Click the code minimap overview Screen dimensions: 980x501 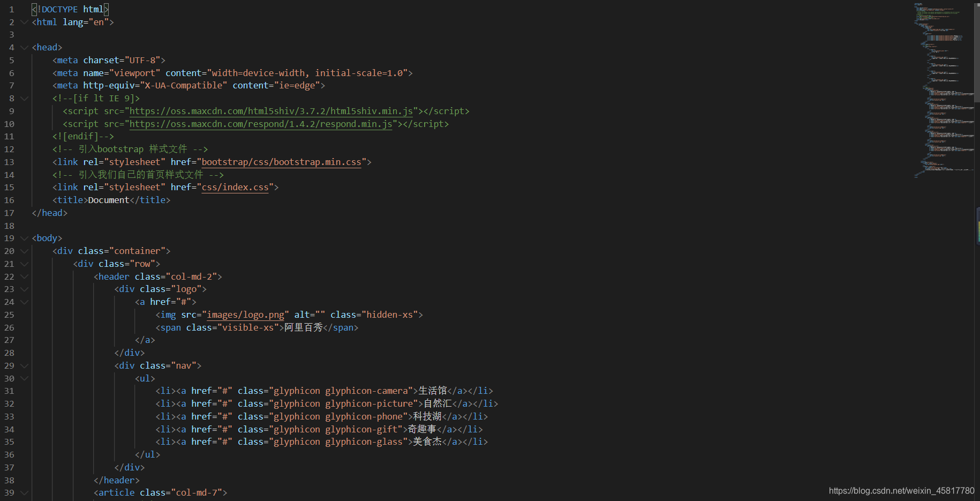tap(944, 90)
